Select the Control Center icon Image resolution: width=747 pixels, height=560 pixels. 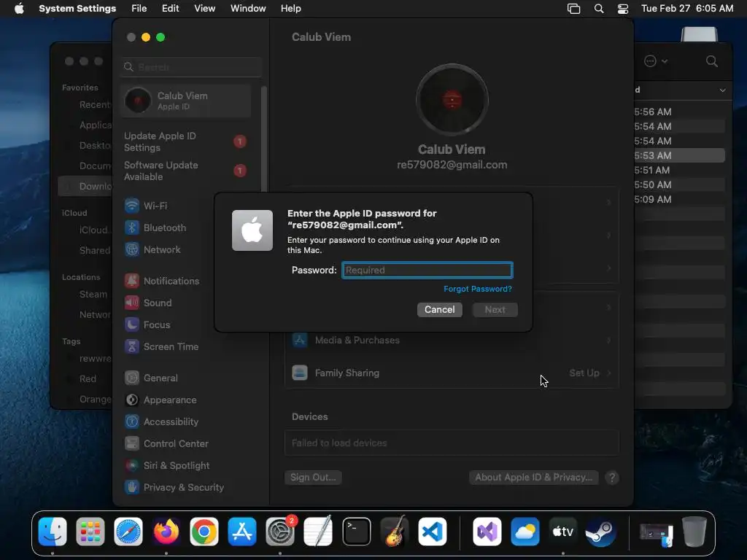point(132,444)
